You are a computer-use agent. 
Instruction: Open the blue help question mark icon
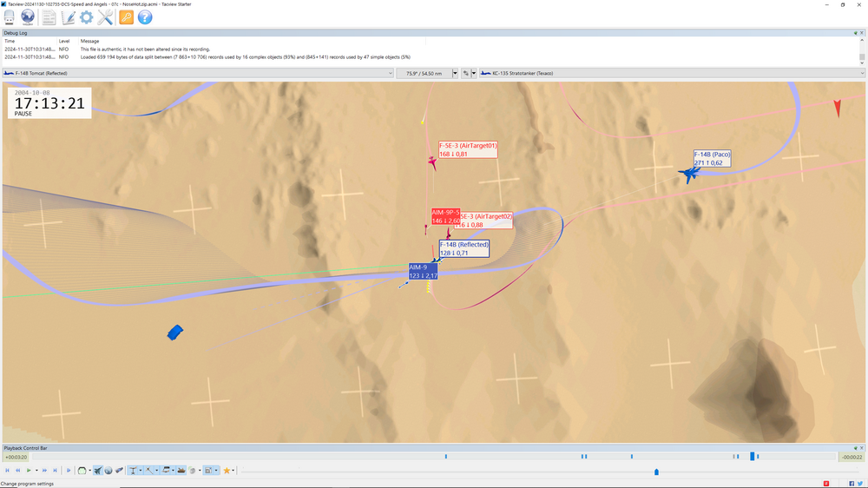click(x=145, y=17)
